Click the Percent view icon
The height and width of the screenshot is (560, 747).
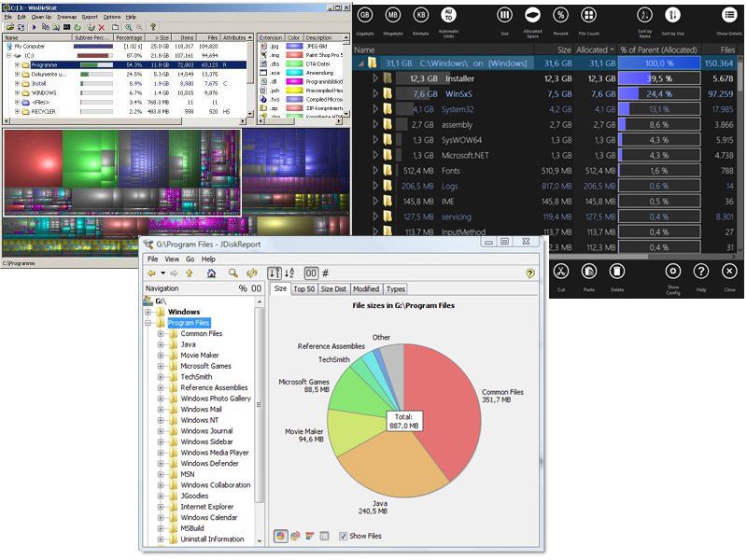pyautogui.click(x=560, y=16)
